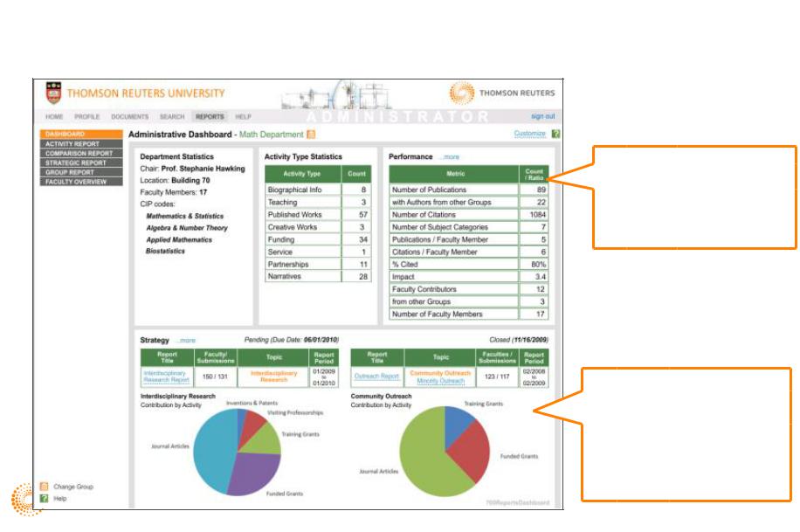
Task: Open ACTIVITY REPORT in the sidebar
Action: click(x=81, y=144)
